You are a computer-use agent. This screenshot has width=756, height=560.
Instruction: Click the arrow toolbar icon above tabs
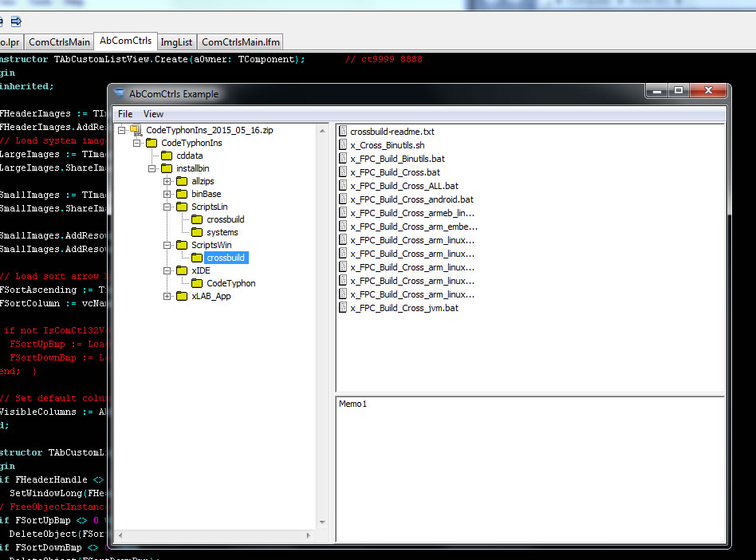tap(17, 22)
